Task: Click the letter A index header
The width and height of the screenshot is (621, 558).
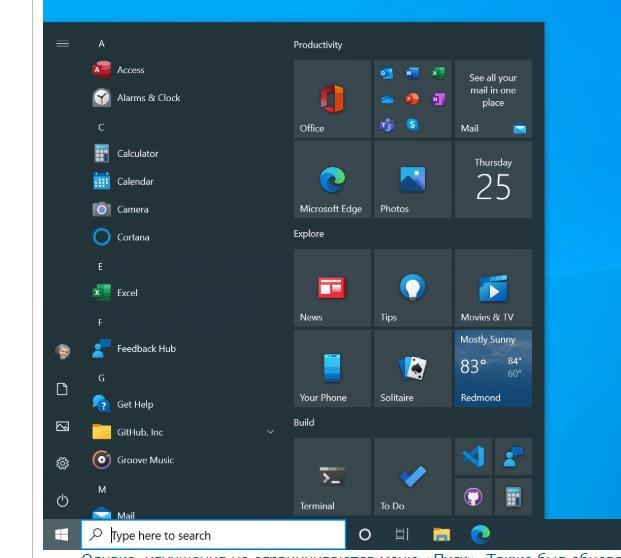Action: click(101, 44)
